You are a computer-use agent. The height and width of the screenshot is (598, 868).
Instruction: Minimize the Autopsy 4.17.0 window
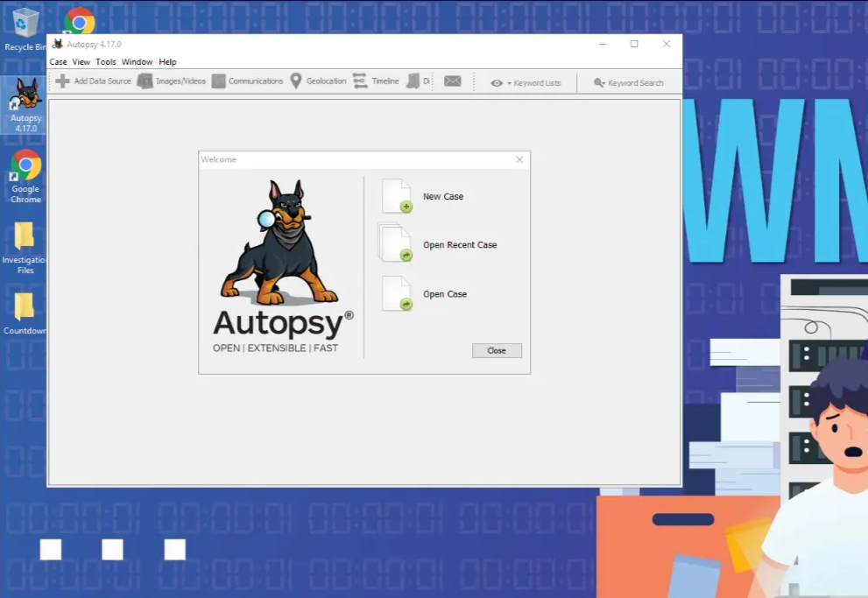click(603, 44)
